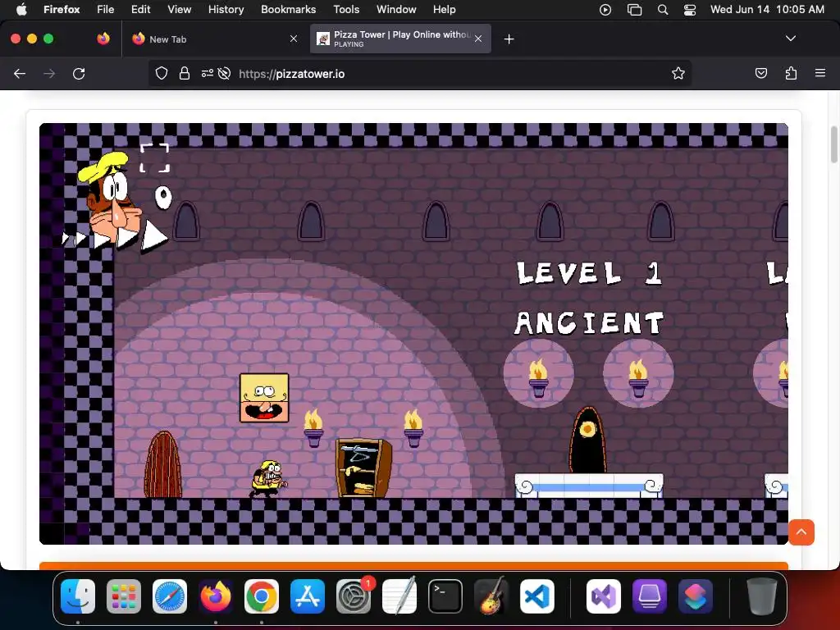Open Apple Configurator from the Dock
The width and height of the screenshot is (840, 630).
[x=650, y=596]
